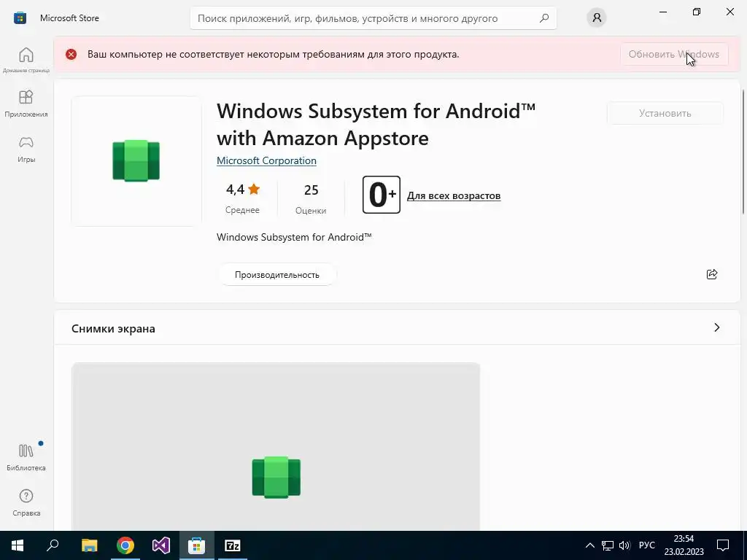Open Microsoft Corporation publisher link
The height and width of the screenshot is (560, 747).
click(x=266, y=161)
